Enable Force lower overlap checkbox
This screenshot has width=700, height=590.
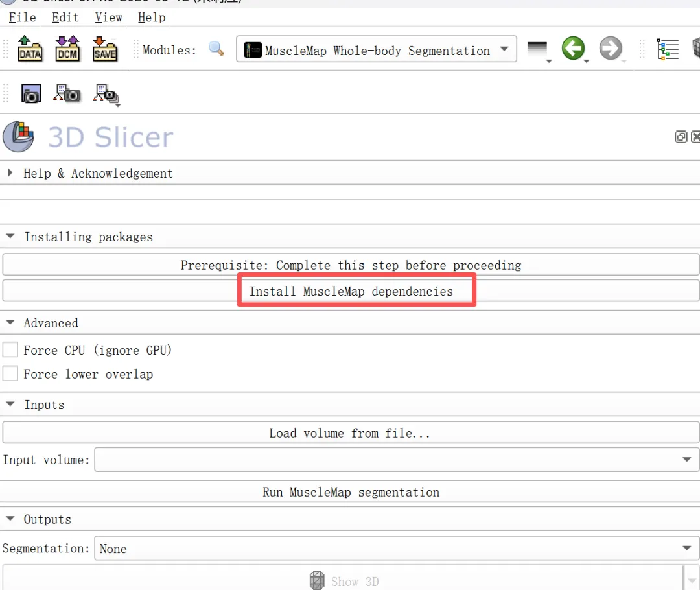(x=10, y=373)
